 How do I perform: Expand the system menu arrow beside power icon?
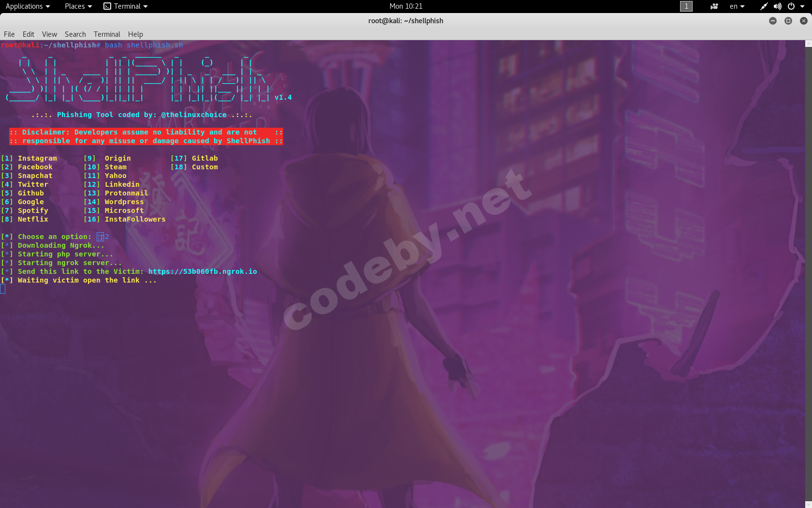click(802, 6)
